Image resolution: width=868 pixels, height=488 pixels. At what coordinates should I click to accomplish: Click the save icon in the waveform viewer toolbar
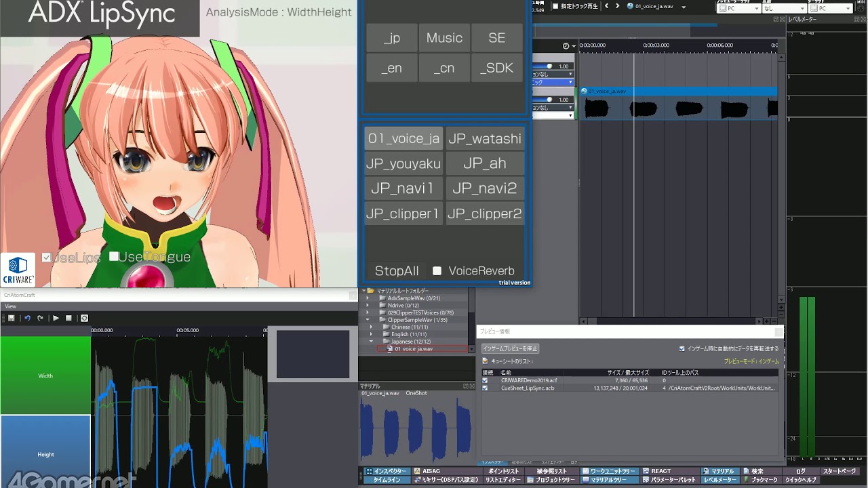(x=12, y=318)
